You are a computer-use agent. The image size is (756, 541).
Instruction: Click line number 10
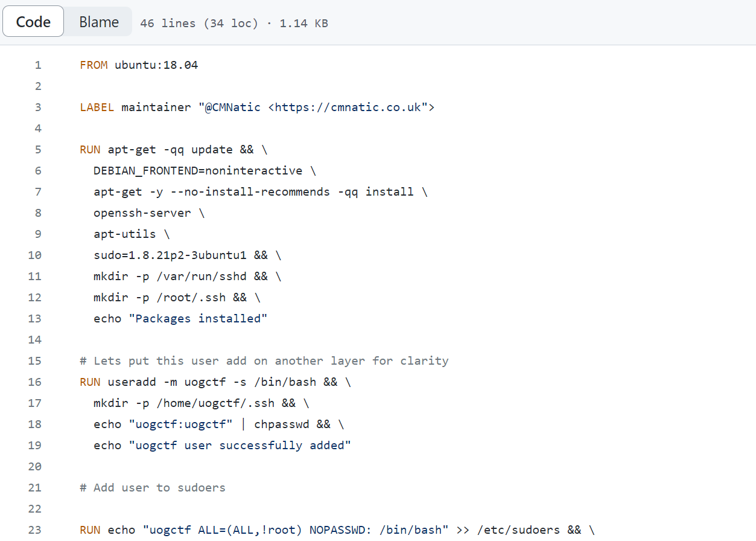(x=34, y=255)
